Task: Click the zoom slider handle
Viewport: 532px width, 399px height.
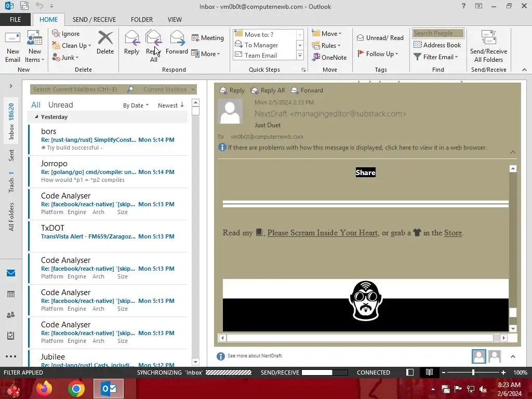Action: (x=473, y=373)
